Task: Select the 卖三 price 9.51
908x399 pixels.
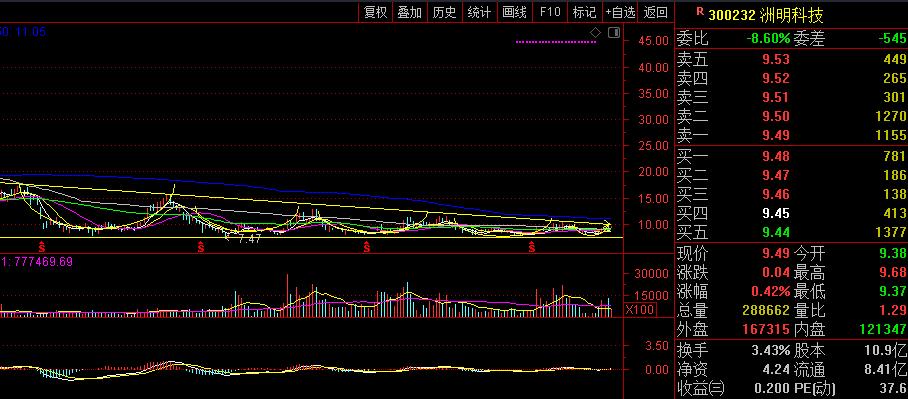Action: point(776,97)
